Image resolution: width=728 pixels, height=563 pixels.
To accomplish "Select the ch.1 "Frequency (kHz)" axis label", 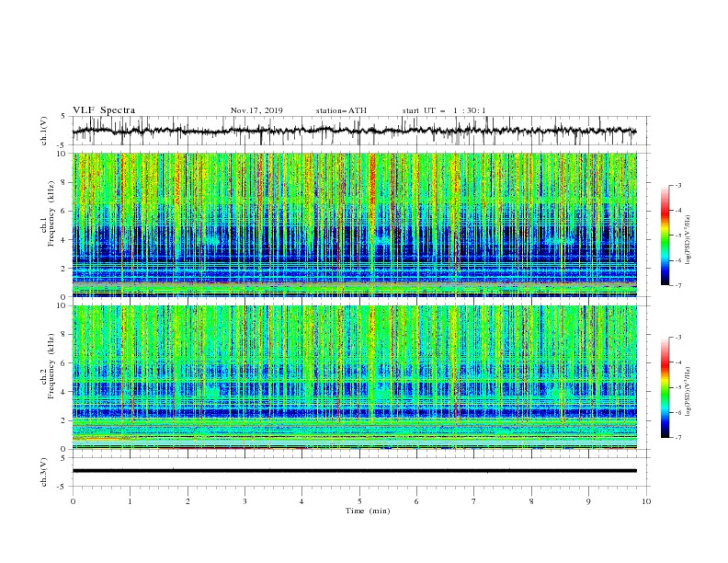I will pyautogui.click(x=52, y=214).
